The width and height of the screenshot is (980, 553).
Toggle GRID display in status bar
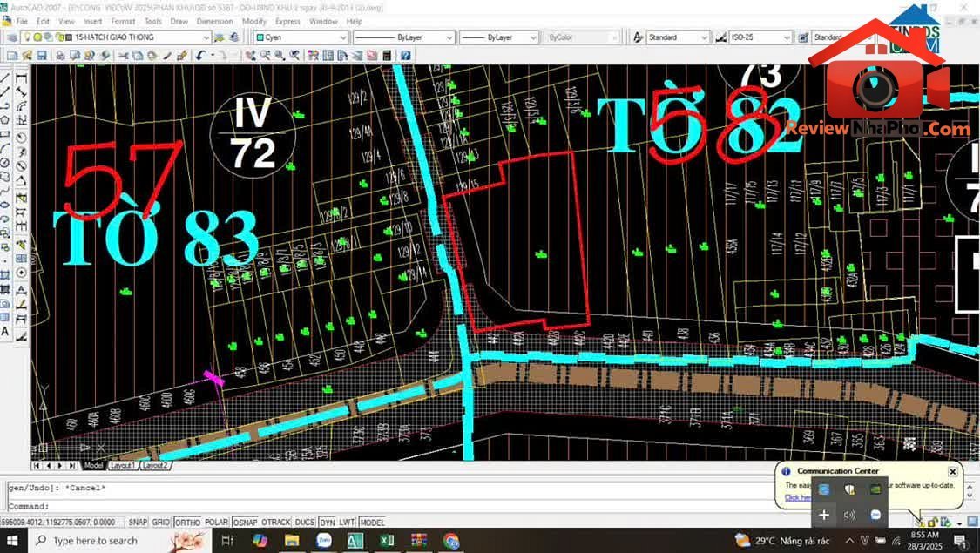point(160,522)
